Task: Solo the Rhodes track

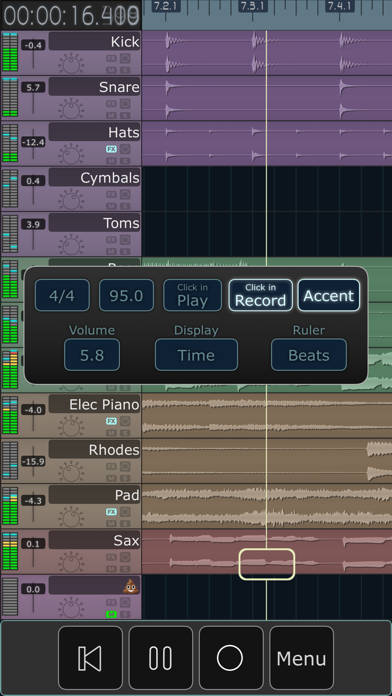Action: [125, 478]
